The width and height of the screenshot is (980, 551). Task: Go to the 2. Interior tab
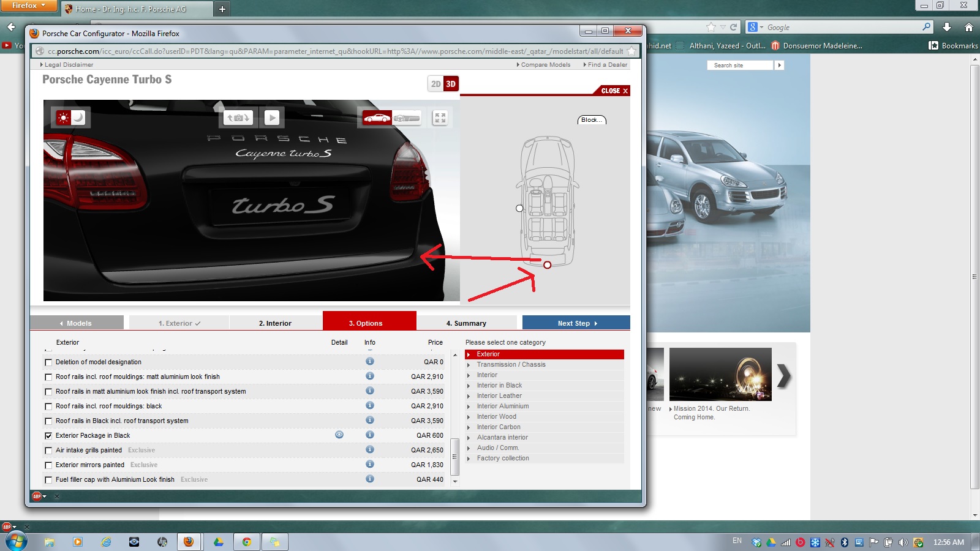coord(275,323)
